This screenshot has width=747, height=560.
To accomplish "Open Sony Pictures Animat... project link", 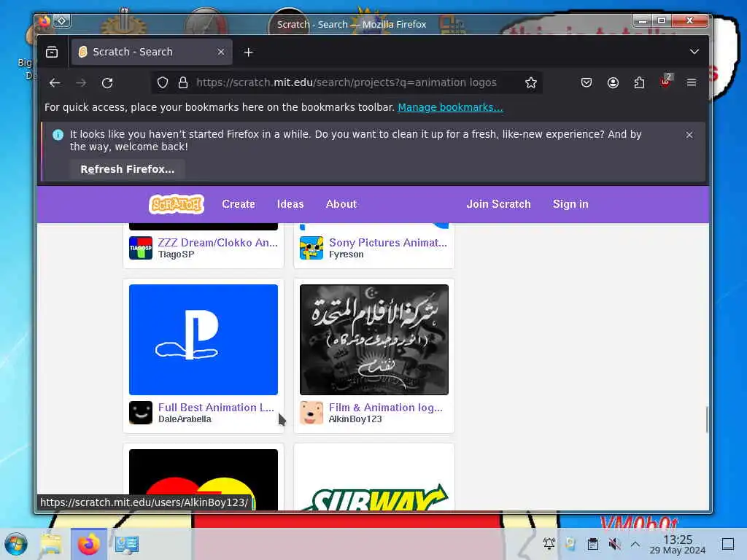I will point(388,243).
